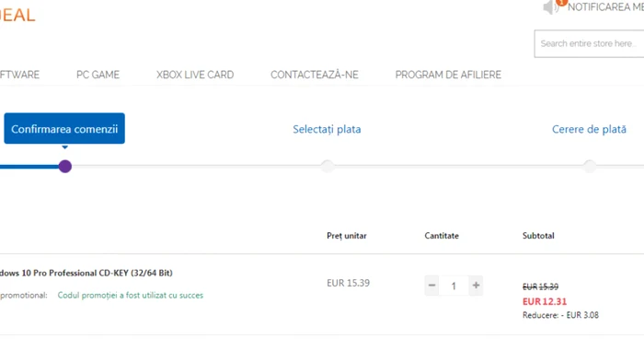The height and width of the screenshot is (339, 644).
Task: Click the green promo code success message
Action: [131, 295]
